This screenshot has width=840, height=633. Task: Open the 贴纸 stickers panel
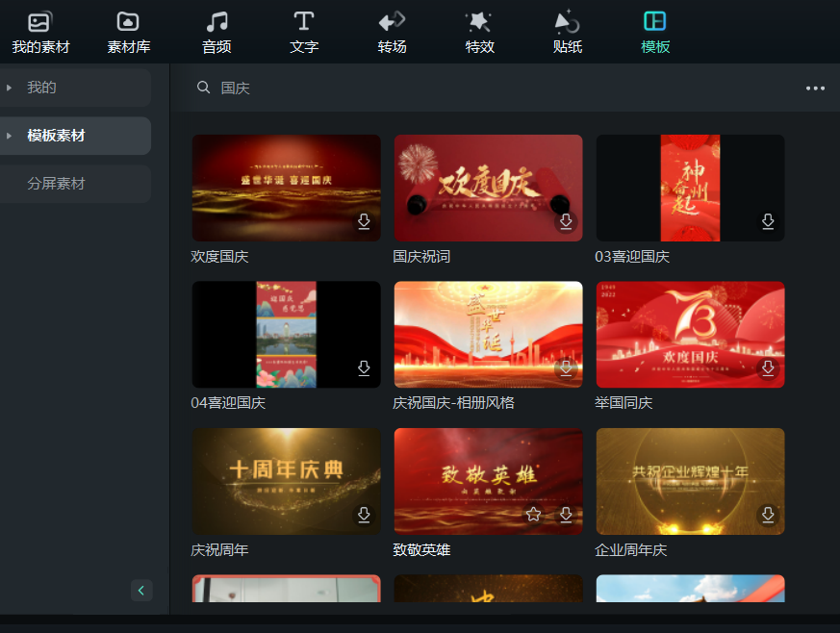pyautogui.click(x=567, y=31)
